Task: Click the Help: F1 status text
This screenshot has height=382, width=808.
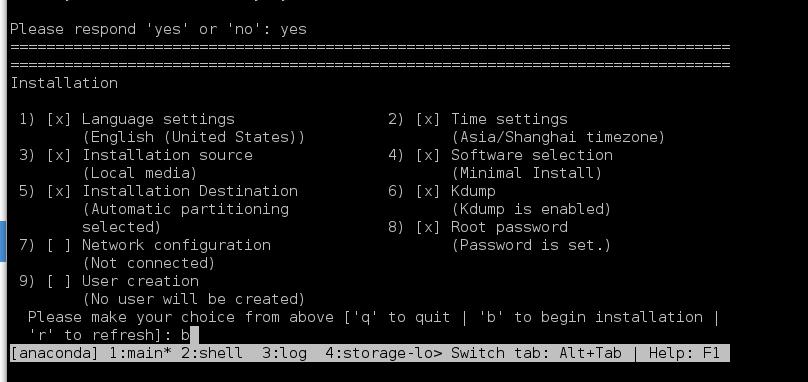Action: point(684,353)
